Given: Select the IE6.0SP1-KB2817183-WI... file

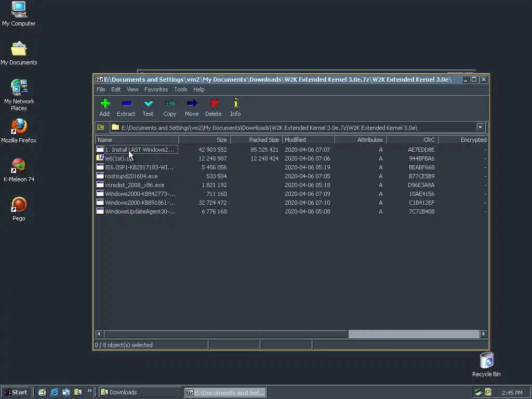Looking at the screenshot, I should pyautogui.click(x=139, y=167).
